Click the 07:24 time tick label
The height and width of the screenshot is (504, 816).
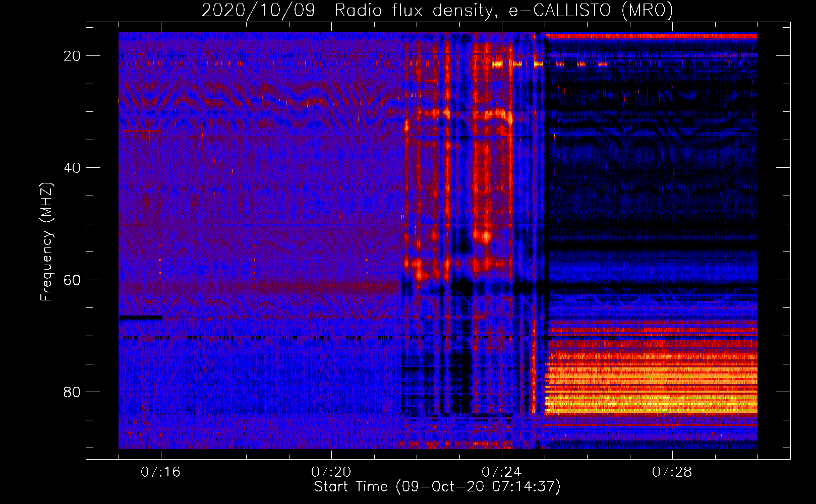[x=502, y=472]
